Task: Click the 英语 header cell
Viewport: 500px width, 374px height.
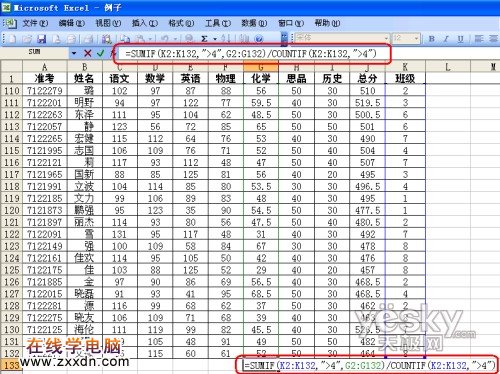Action: tap(190, 78)
